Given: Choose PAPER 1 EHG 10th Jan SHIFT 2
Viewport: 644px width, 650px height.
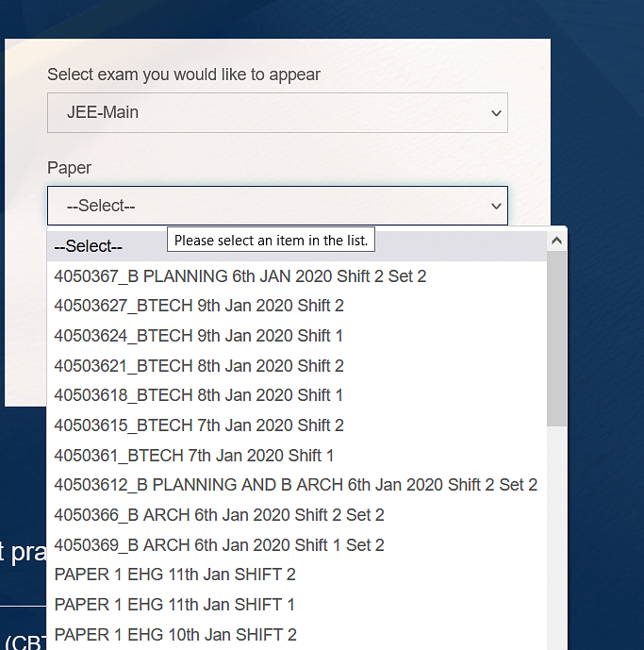Looking at the screenshot, I should pos(297,635).
